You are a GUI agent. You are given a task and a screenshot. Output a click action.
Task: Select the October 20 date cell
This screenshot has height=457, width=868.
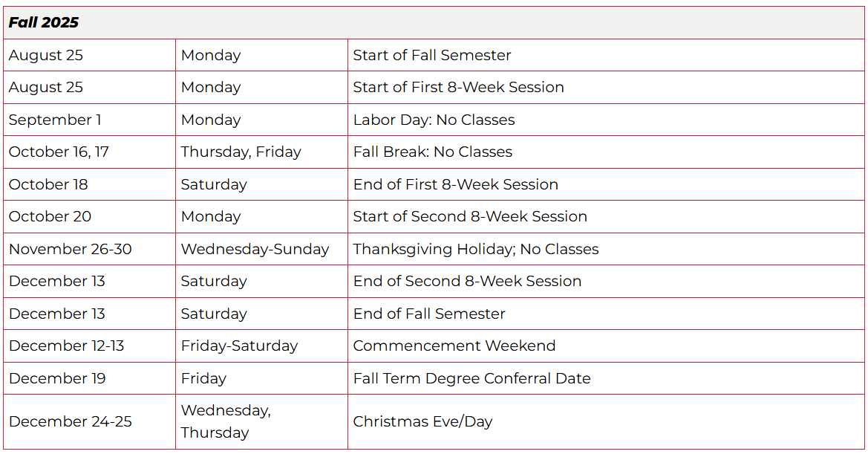50,216
